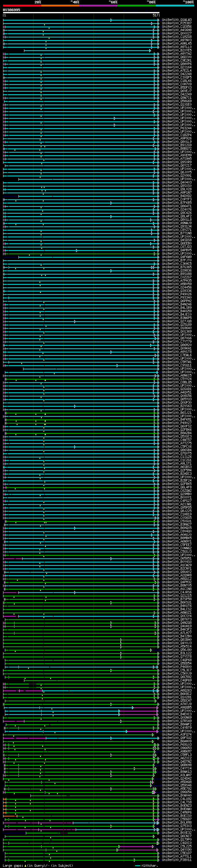
Task: Select the green ~80% identity color segment
Action: [x=136, y=6]
